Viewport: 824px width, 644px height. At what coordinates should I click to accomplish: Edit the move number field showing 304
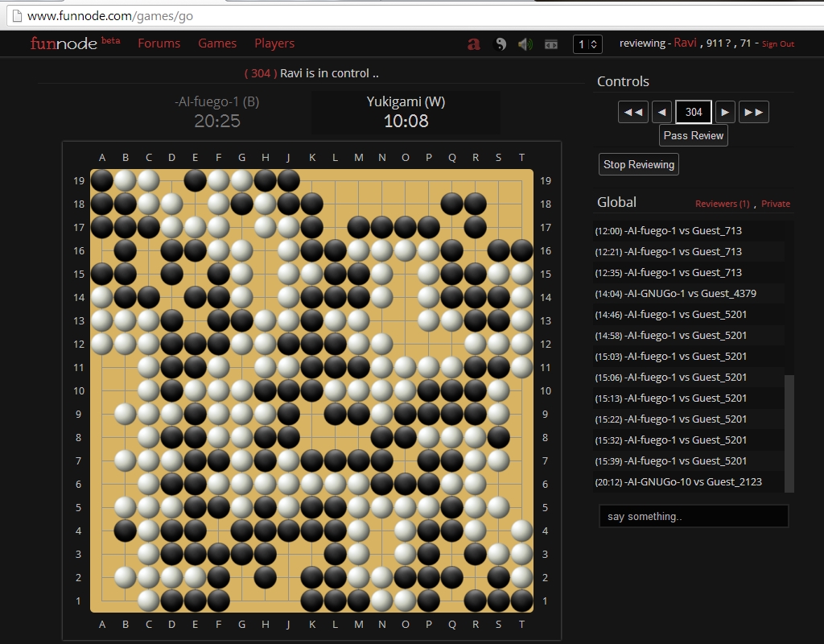coord(693,111)
